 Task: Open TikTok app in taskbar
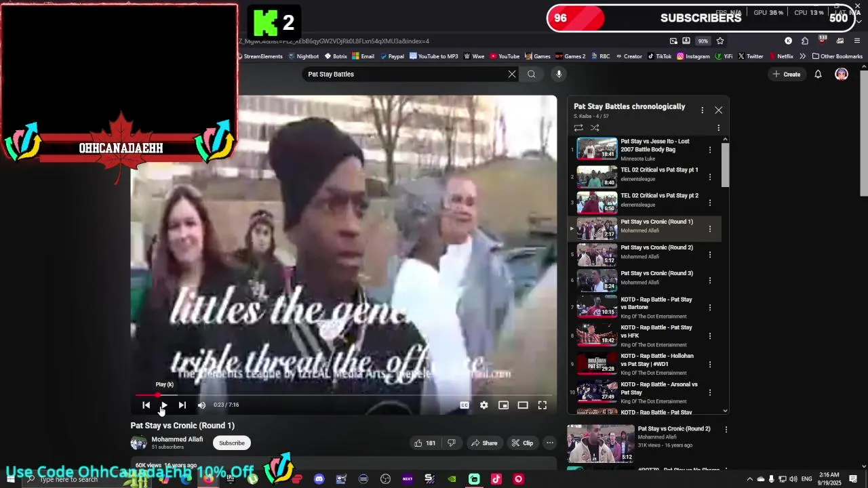tap(496, 479)
